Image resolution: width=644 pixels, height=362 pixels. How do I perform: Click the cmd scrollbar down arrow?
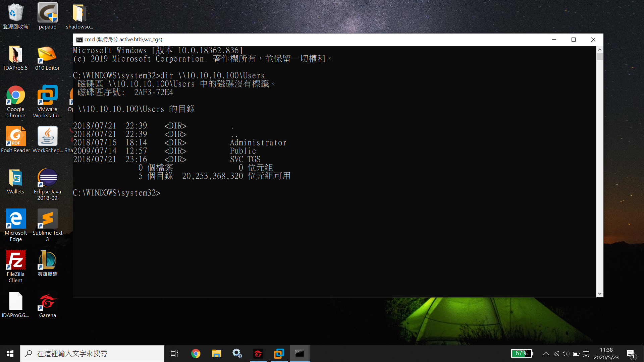coord(600,294)
